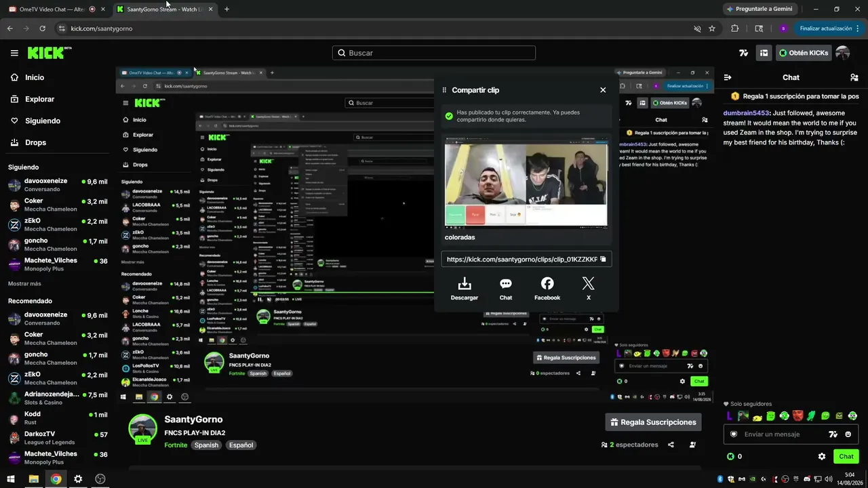
Task: Open the Windows Start menu
Action: click(x=11, y=479)
